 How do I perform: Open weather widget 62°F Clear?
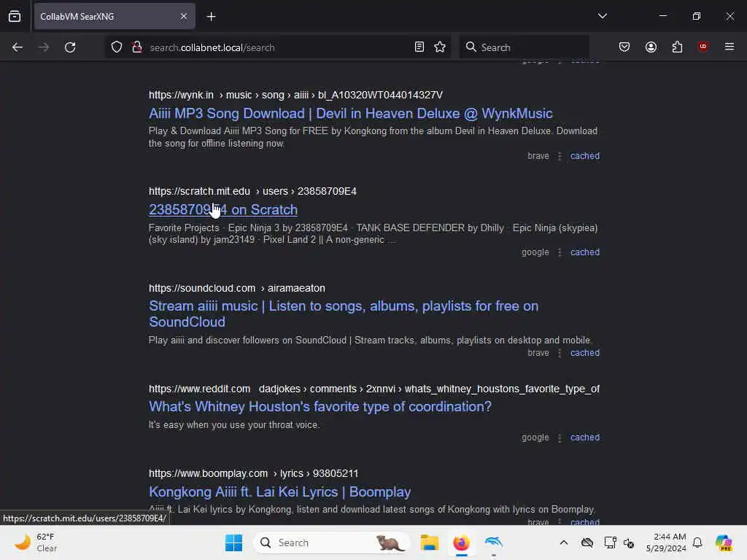pyautogui.click(x=36, y=542)
